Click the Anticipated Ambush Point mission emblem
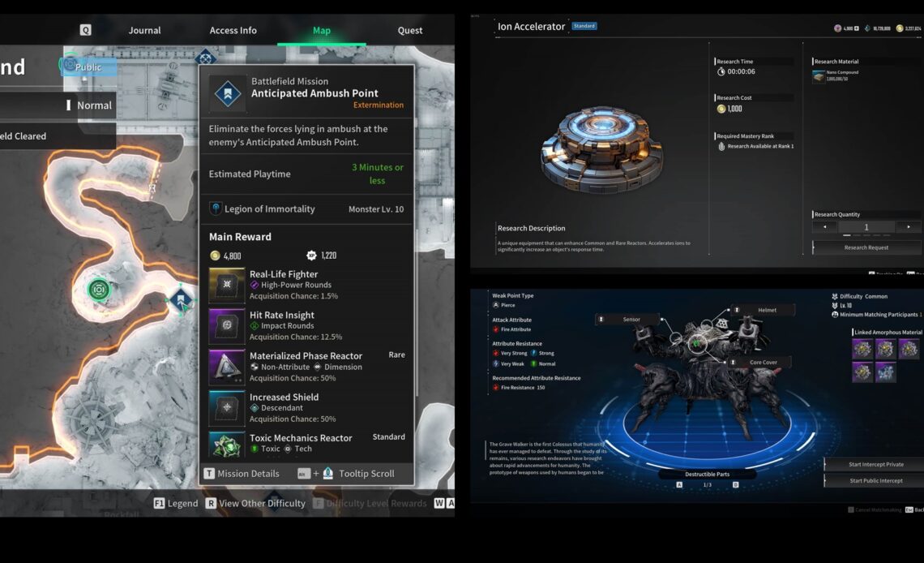The height and width of the screenshot is (563, 924). tap(227, 92)
